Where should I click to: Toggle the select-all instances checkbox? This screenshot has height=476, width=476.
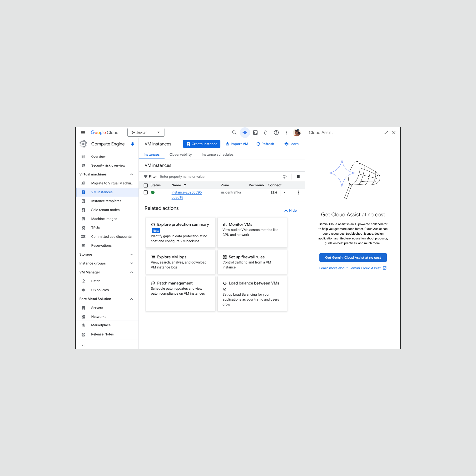tap(146, 185)
